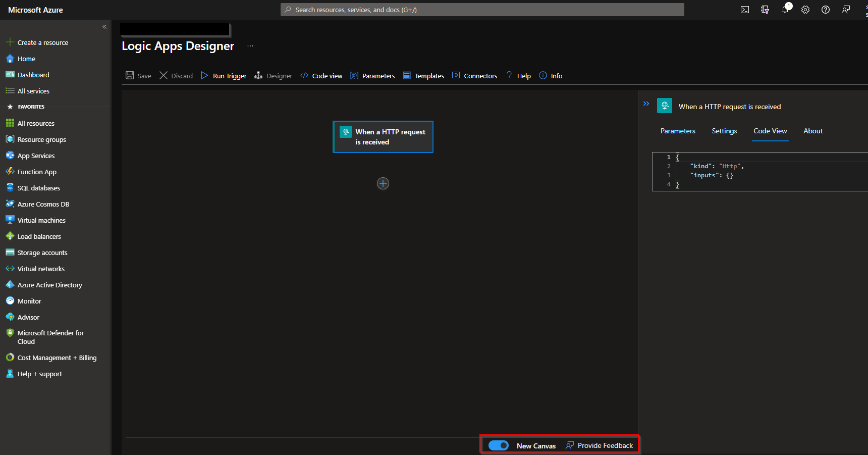Switch to Settings tab
This screenshot has width=868, height=455.
pyautogui.click(x=724, y=131)
